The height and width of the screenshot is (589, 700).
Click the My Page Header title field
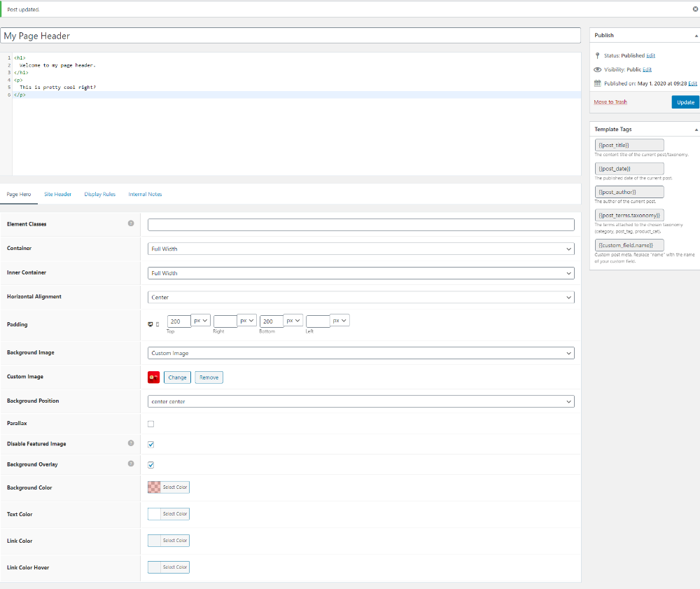(290, 36)
